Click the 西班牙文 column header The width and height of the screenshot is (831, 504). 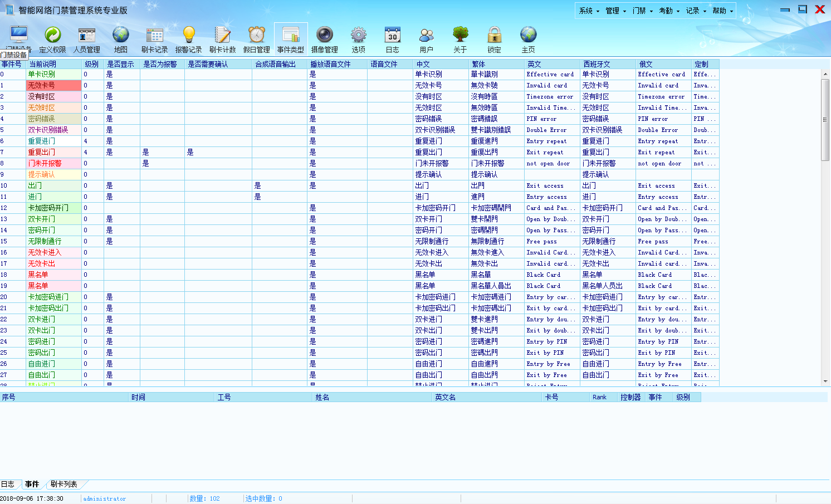(608, 64)
